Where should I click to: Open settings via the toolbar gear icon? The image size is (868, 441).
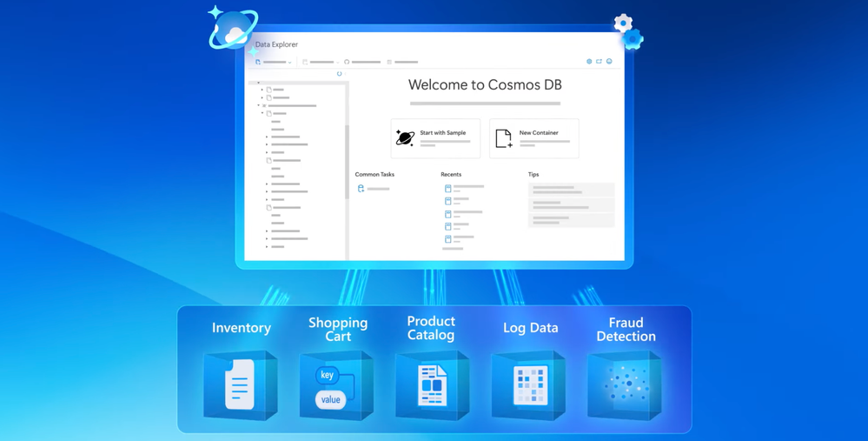[x=589, y=62]
